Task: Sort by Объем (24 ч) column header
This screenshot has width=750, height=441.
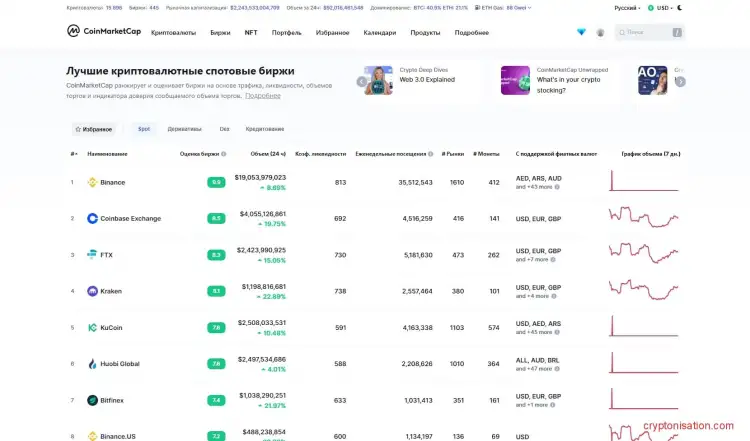Action: point(268,154)
